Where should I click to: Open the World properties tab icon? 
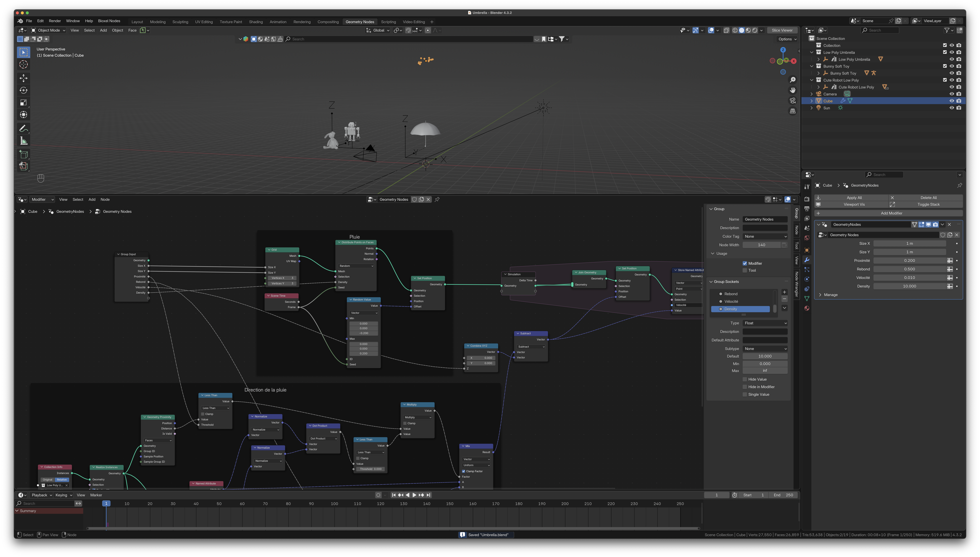point(807,238)
